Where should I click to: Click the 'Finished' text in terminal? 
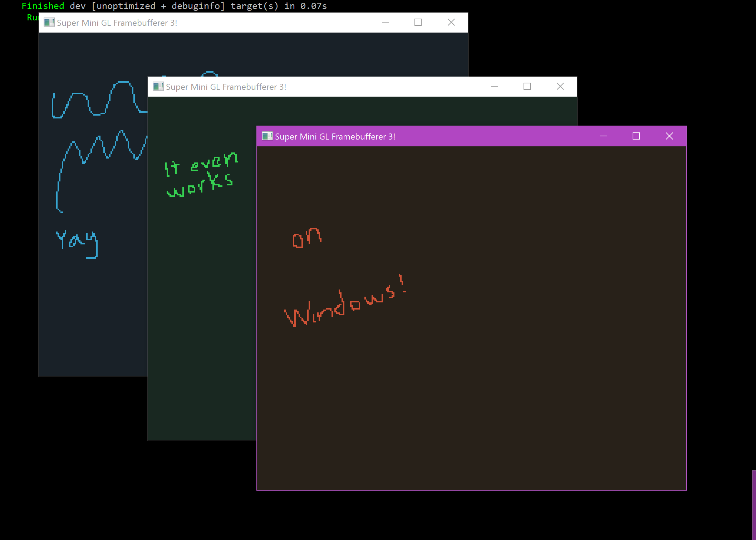(43, 6)
